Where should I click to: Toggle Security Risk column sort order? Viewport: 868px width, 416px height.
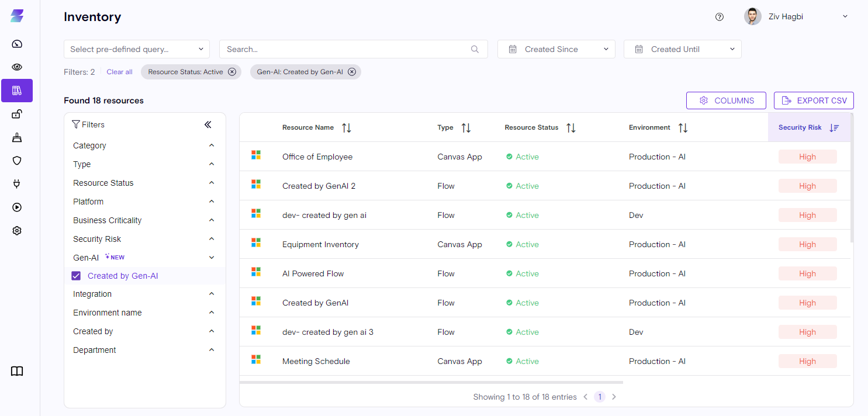coord(834,127)
